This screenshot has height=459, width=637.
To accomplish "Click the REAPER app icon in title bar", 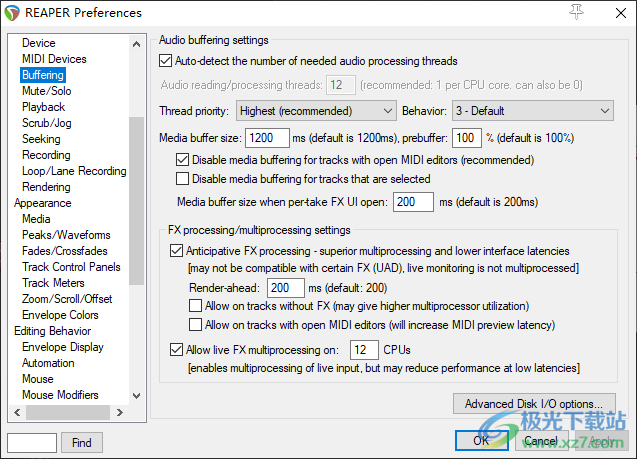I will 12,13.
